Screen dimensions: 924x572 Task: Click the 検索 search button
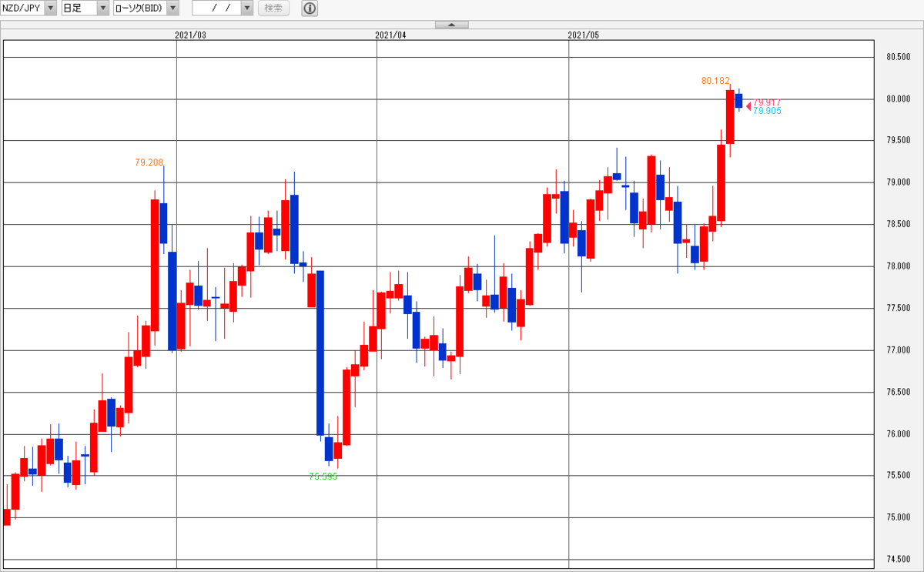pyautogui.click(x=273, y=8)
